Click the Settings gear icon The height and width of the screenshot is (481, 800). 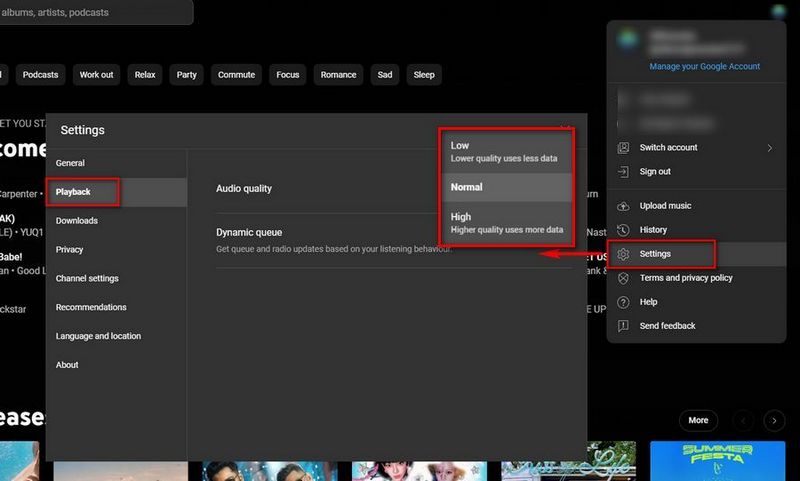[624, 254]
